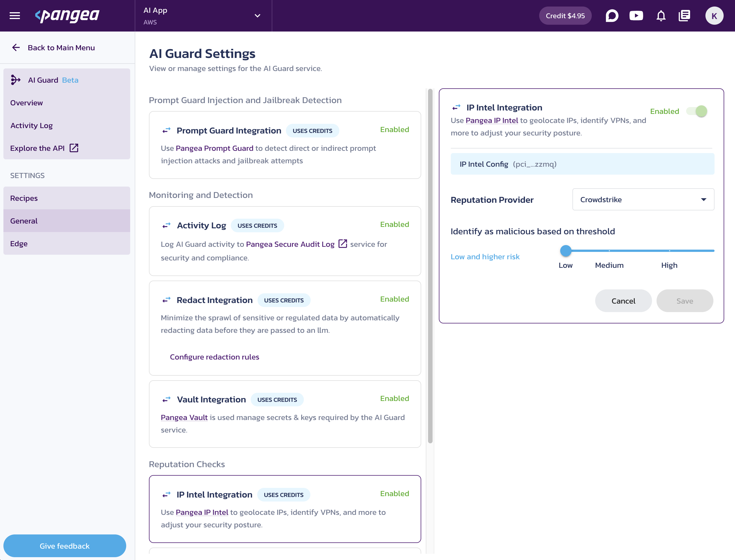Click the back arrow icon

pyautogui.click(x=16, y=48)
